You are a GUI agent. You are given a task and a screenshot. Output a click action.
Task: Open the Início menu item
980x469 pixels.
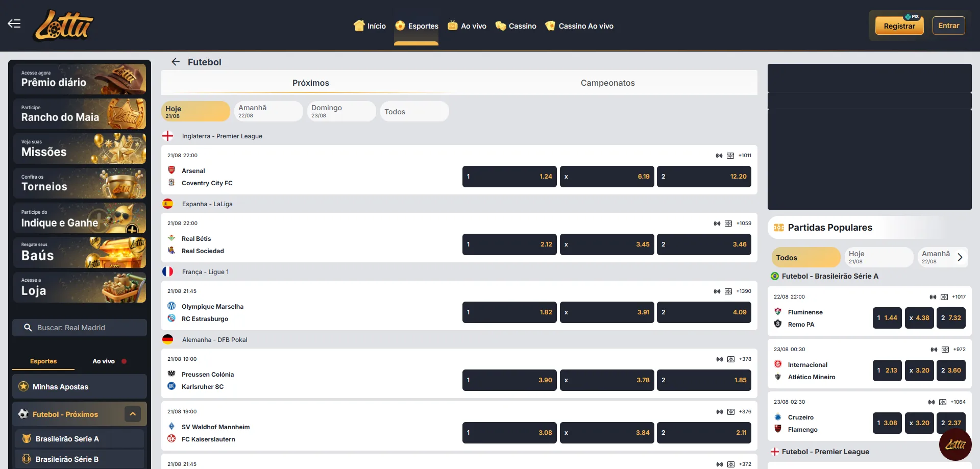pyautogui.click(x=370, y=26)
